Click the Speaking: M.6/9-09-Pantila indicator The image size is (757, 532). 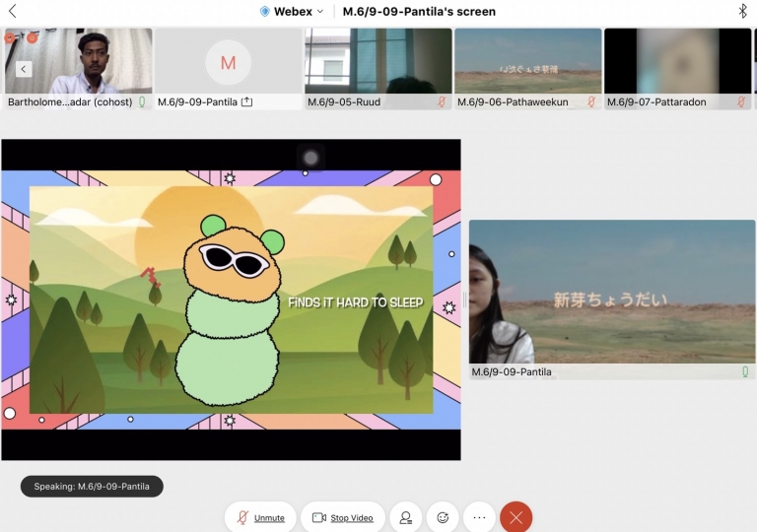click(x=92, y=486)
